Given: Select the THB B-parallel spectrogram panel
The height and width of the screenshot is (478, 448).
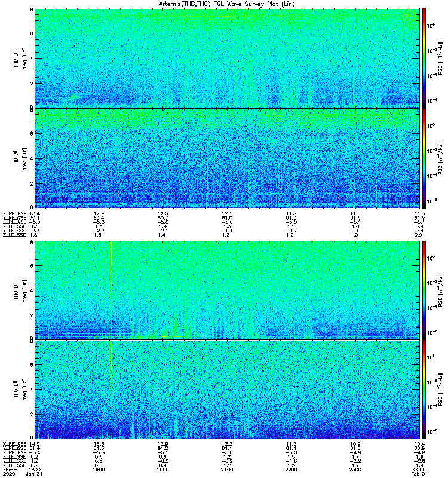Looking at the screenshot, I should click(x=228, y=158).
